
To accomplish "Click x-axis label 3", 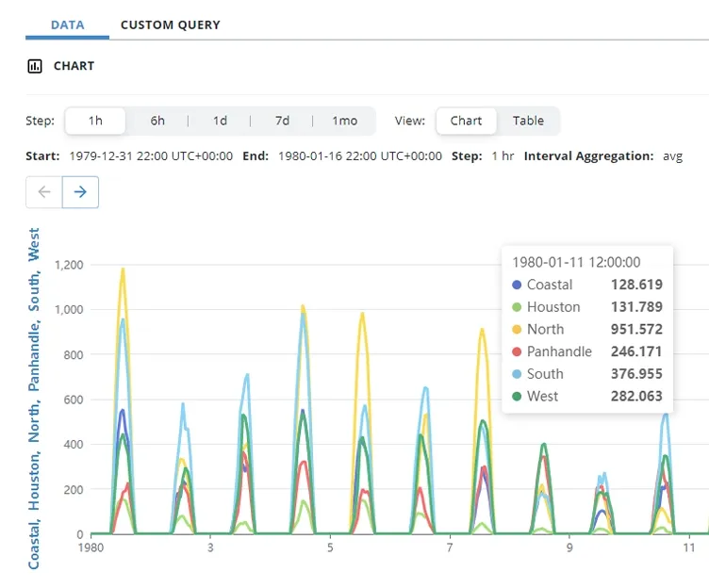I will click(x=210, y=547).
